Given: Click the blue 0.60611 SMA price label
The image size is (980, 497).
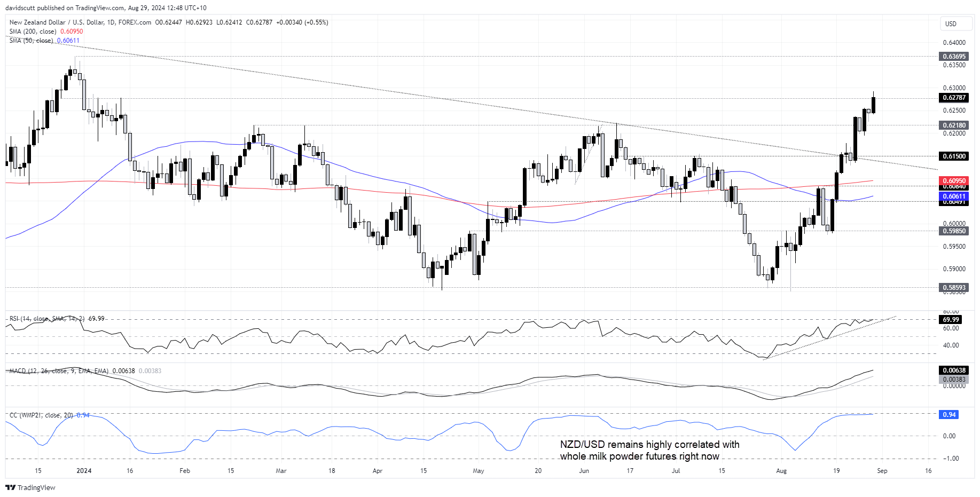Looking at the screenshot, I should 954,196.
